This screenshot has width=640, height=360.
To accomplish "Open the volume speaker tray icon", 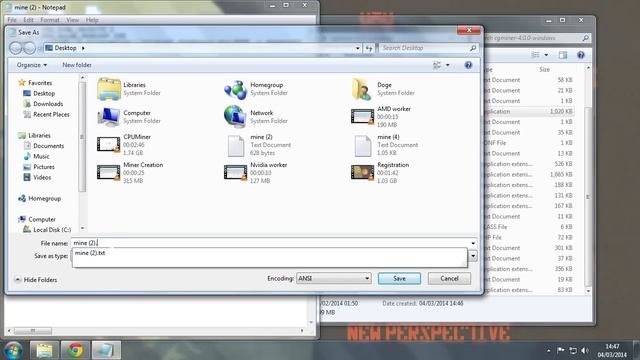I will point(584,350).
